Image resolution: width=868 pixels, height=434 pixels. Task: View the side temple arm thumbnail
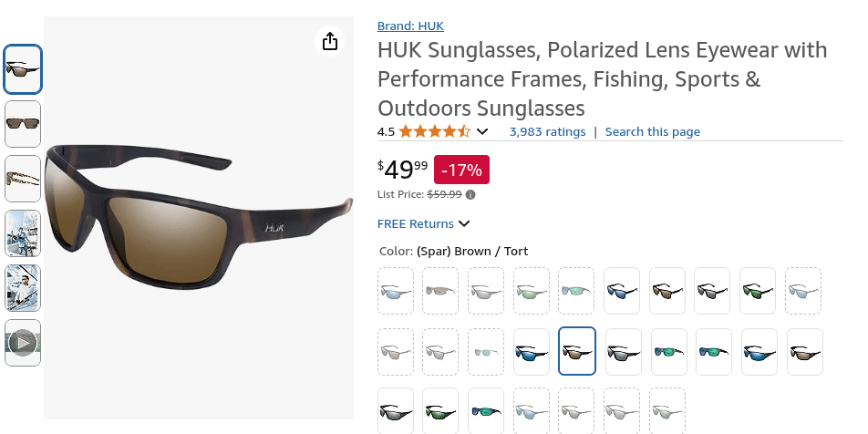(x=23, y=179)
